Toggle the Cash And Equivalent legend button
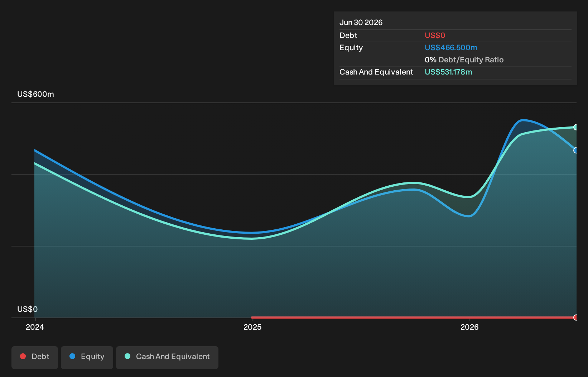 point(167,357)
